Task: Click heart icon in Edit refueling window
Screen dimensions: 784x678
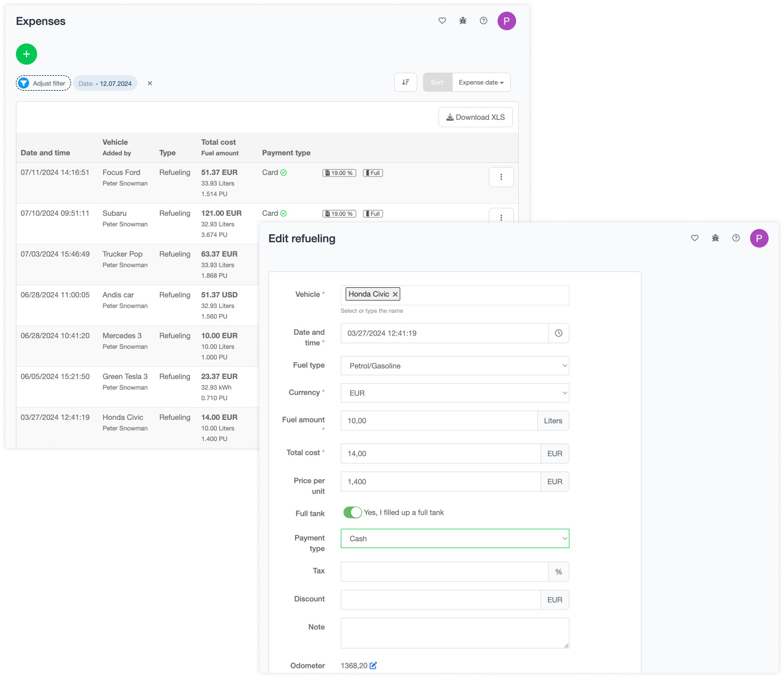Action: pos(695,238)
